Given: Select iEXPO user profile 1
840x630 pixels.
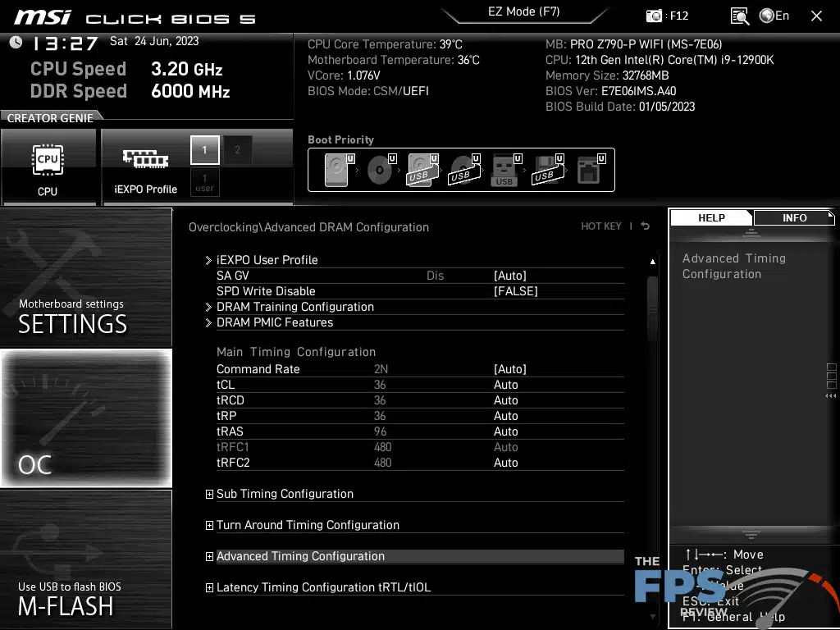Looking at the screenshot, I should [x=204, y=182].
